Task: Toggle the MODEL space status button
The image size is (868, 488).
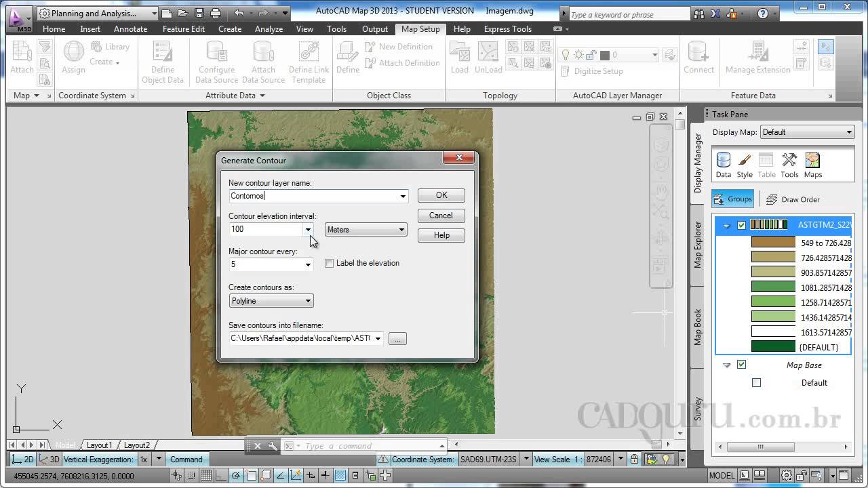Action: (x=722, y=476)
